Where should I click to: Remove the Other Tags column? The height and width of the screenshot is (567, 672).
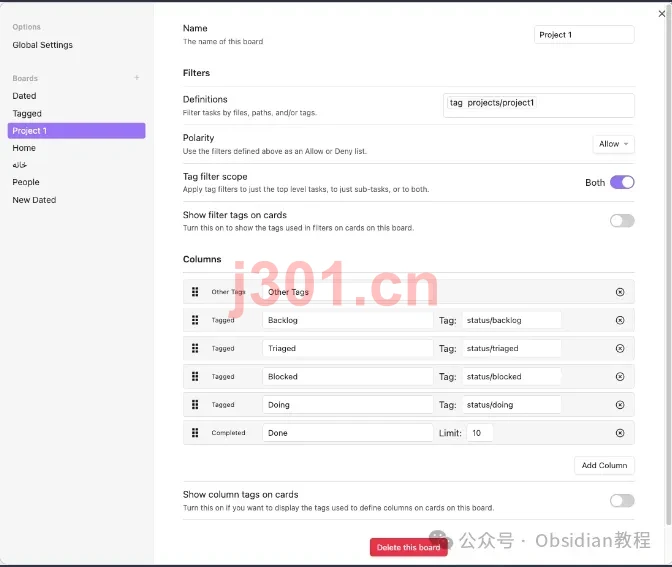pyautogui.click(x=620, y=292)
